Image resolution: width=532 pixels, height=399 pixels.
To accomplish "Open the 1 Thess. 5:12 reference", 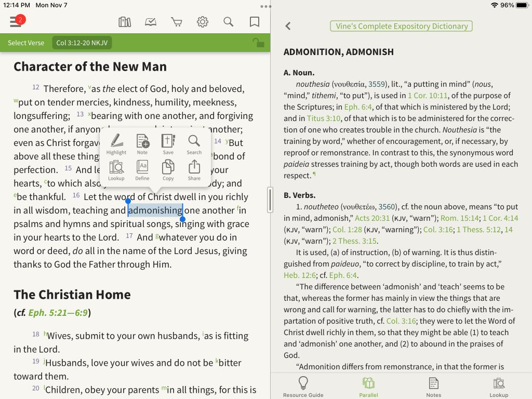I will click(478, 230).
